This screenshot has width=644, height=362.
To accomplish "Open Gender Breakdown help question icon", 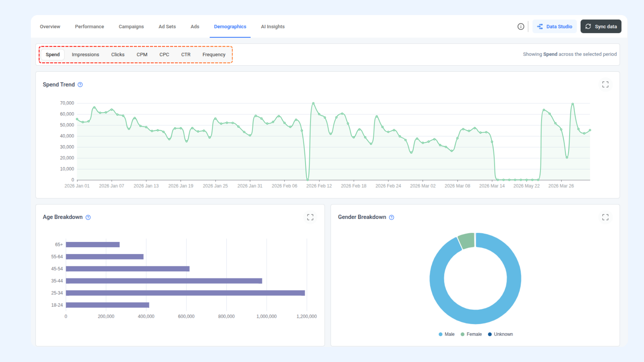I will click(x=391, y=218).
